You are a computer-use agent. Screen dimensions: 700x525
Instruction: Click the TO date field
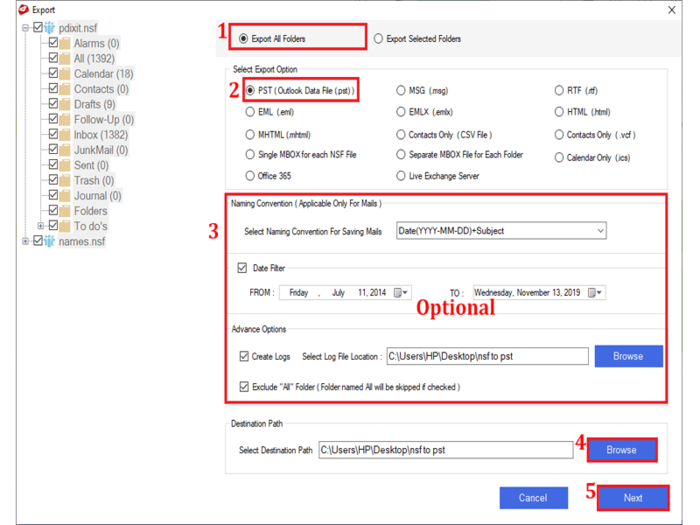tap(539, 292)
